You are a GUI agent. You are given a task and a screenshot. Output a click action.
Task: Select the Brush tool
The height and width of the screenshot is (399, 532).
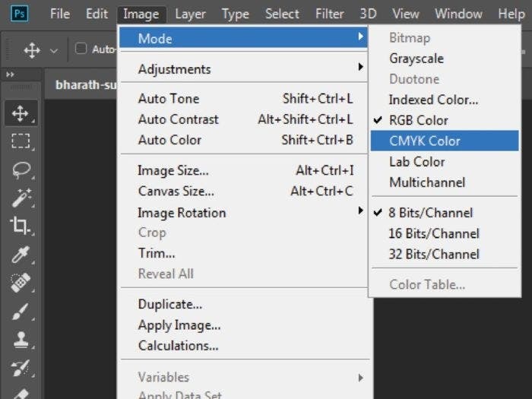click(20, 312)
